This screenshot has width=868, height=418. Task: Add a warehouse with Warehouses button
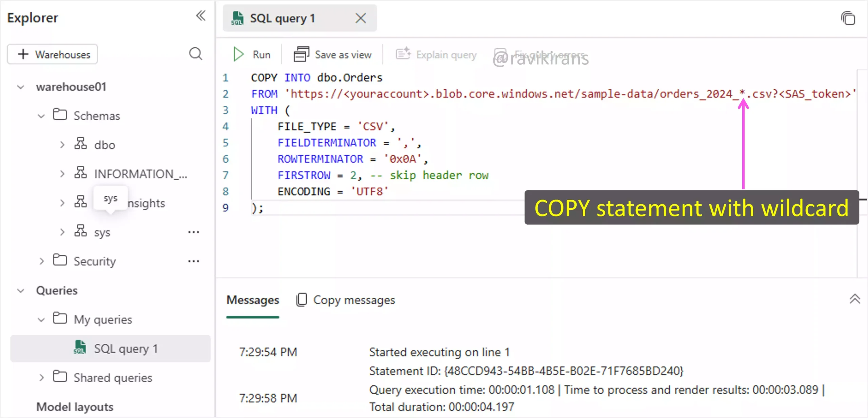53,54
